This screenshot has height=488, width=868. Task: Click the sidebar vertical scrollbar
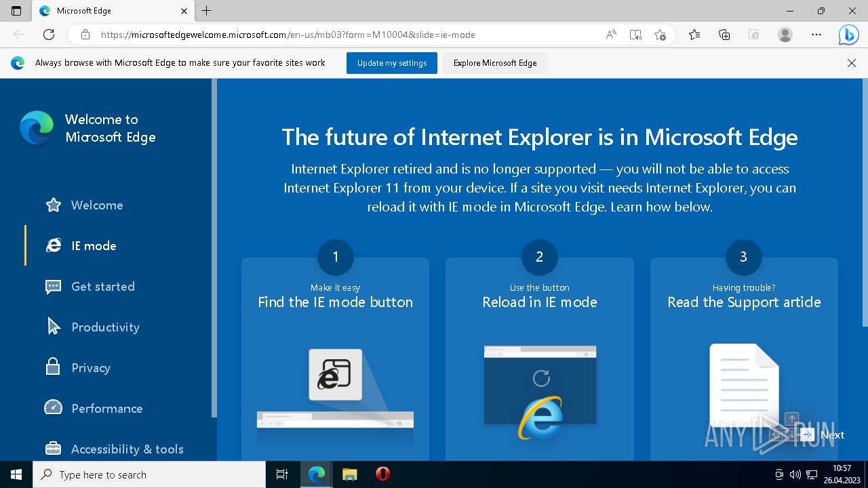click(x=214, y=247)
